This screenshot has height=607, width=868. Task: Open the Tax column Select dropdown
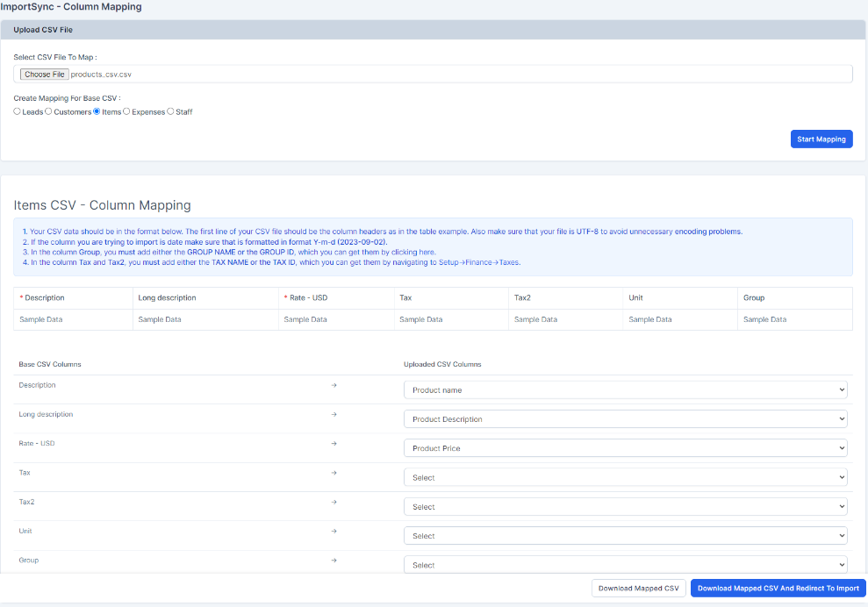pyautogui.click(x=626, y=477)
